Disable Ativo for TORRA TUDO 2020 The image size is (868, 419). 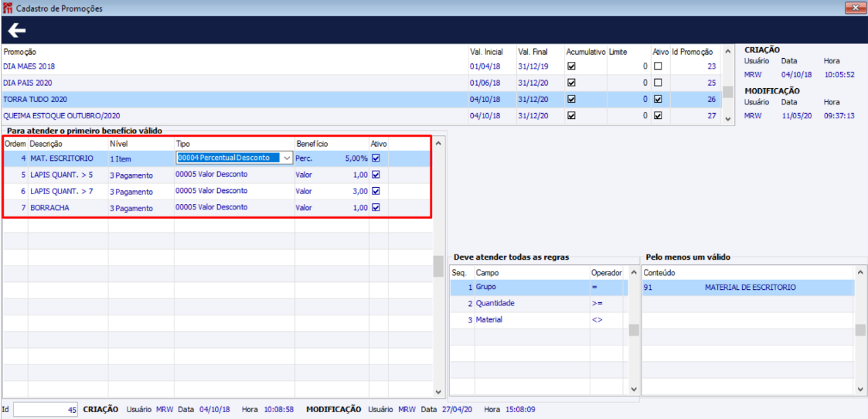click(x=658, y=99)
